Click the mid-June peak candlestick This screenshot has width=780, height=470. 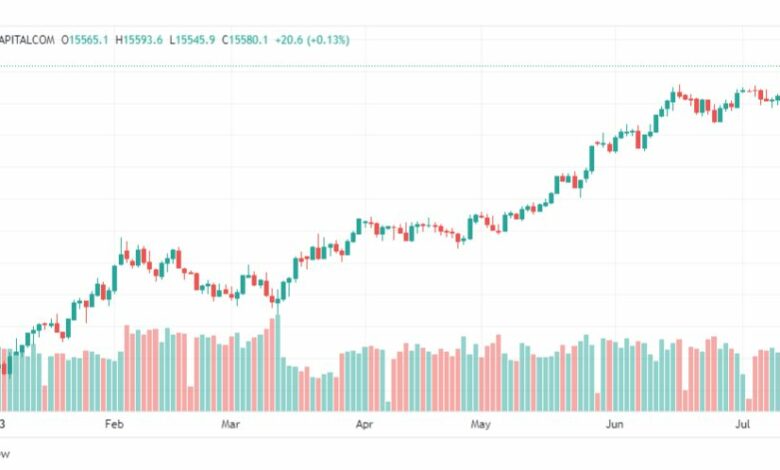pos(676,94)
